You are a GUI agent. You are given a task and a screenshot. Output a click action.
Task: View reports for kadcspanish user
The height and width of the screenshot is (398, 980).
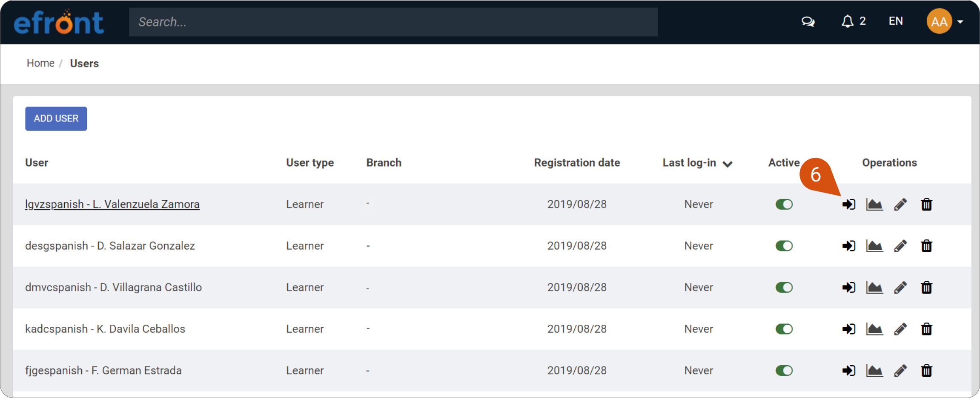[874, 329]
